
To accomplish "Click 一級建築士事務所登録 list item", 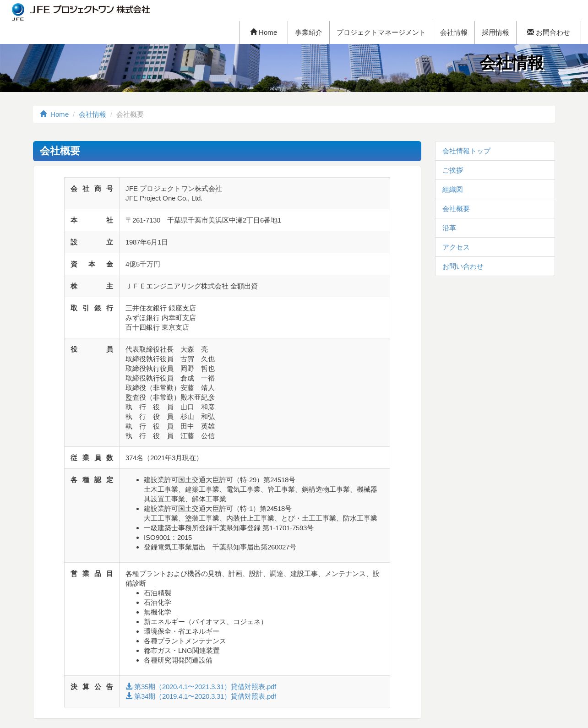I will coord(229,528).
